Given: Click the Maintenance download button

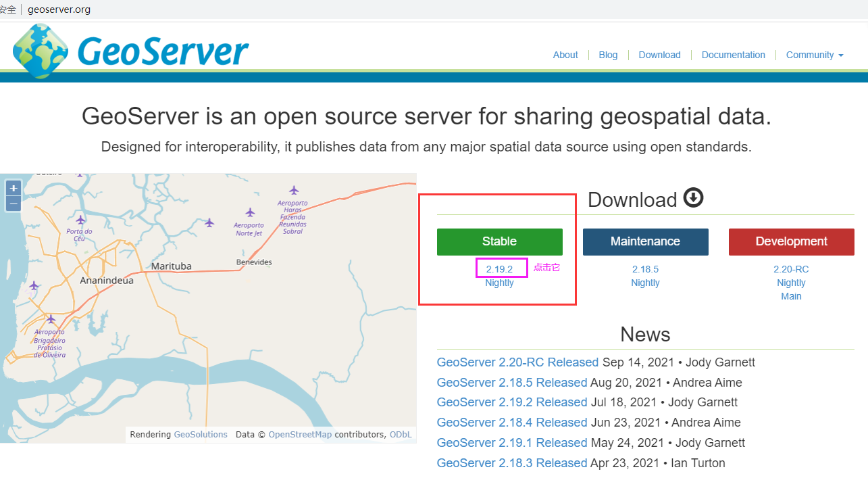Looking at the screenshot, I should tap(645, 241).
